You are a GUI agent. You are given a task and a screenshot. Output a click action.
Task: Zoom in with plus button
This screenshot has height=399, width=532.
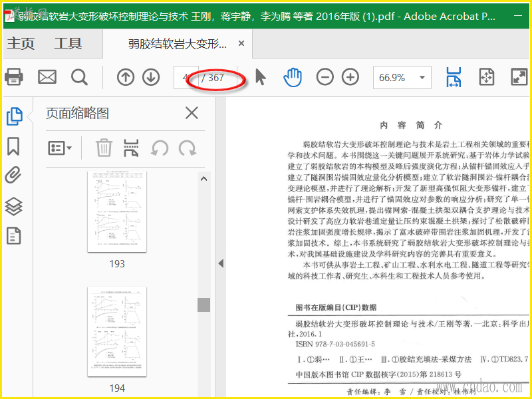coord(350,77)
